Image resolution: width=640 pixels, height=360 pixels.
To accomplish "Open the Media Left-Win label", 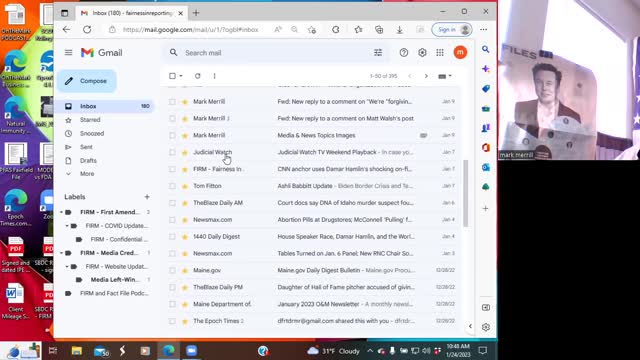I will [x=115, y=280].
